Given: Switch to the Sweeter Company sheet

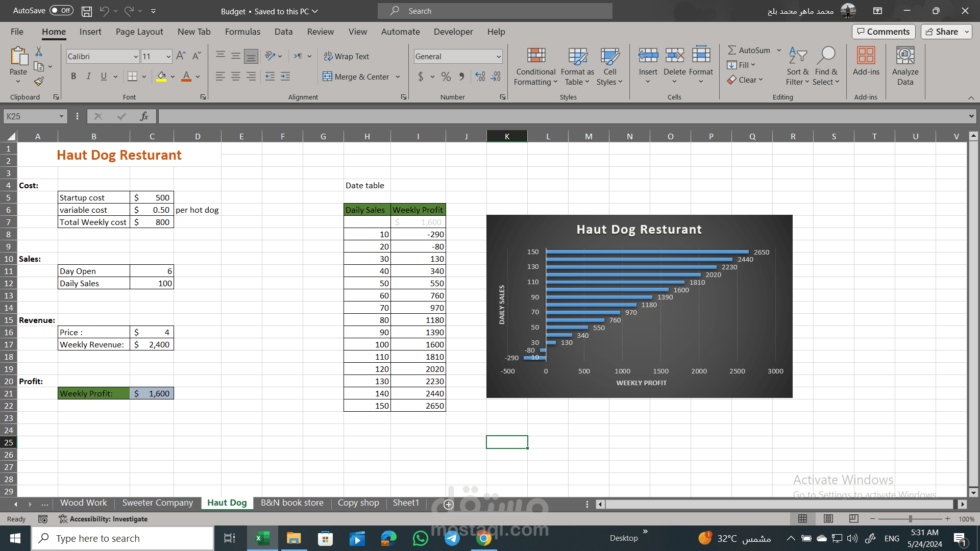Looking at the screenshot, I should click(157, 503).
